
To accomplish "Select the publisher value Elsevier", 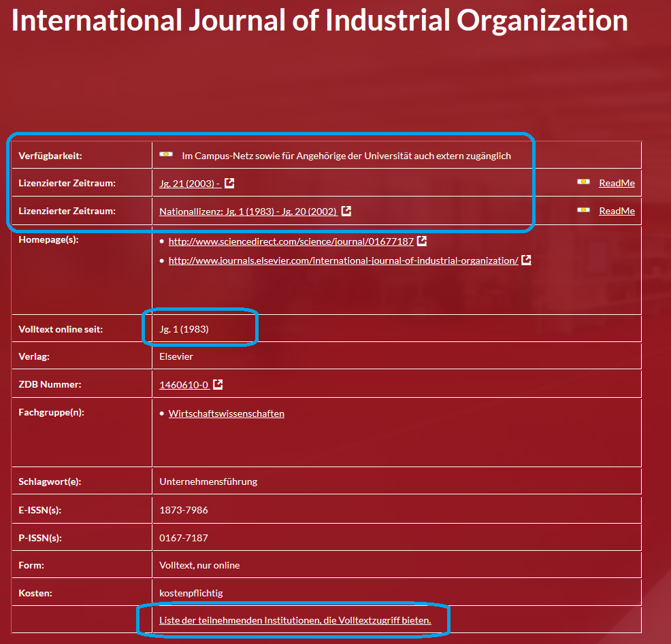I will 176,356.
